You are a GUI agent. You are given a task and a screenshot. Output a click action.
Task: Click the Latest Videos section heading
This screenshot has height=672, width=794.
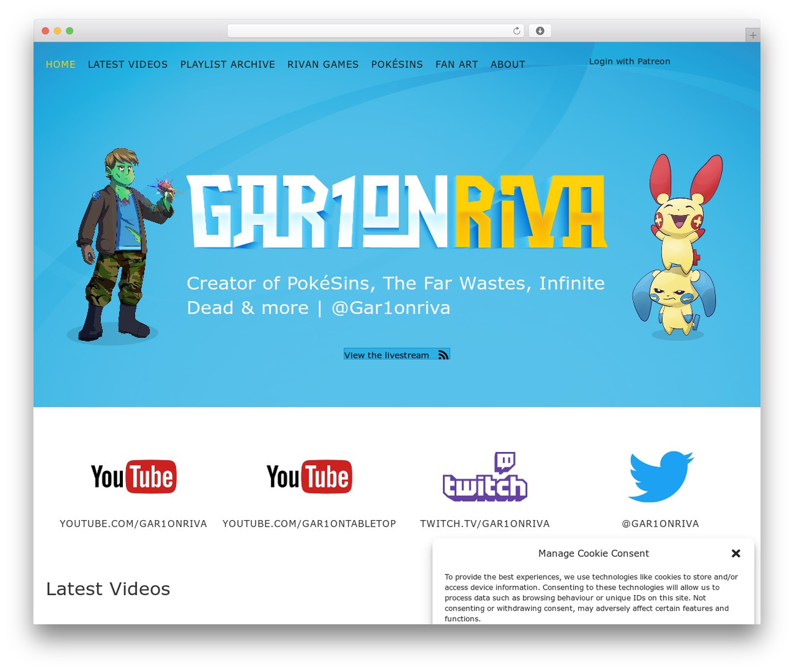pyautogui.click(x=108, y=589)
